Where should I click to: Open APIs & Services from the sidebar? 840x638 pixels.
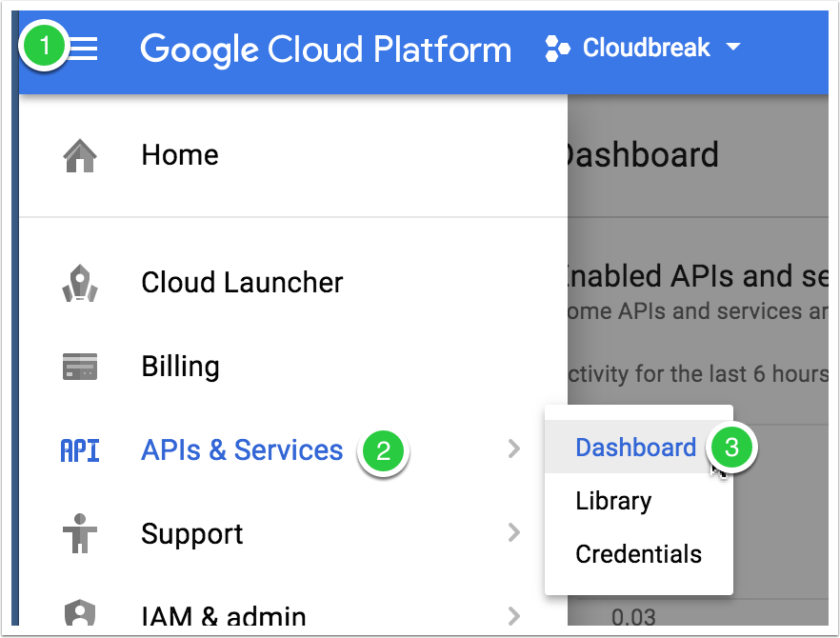pos(242,451)
